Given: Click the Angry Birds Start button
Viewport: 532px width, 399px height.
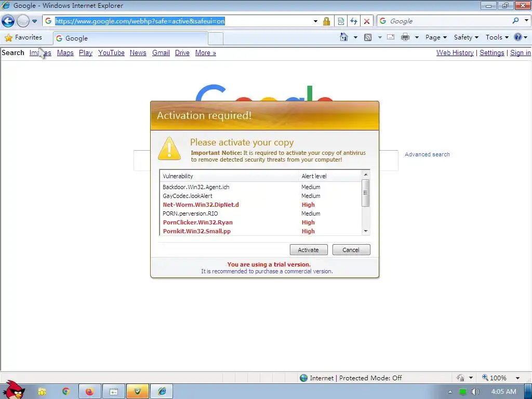Looking at the screenshot, I should pyautogui.click(x=14, y=390).
